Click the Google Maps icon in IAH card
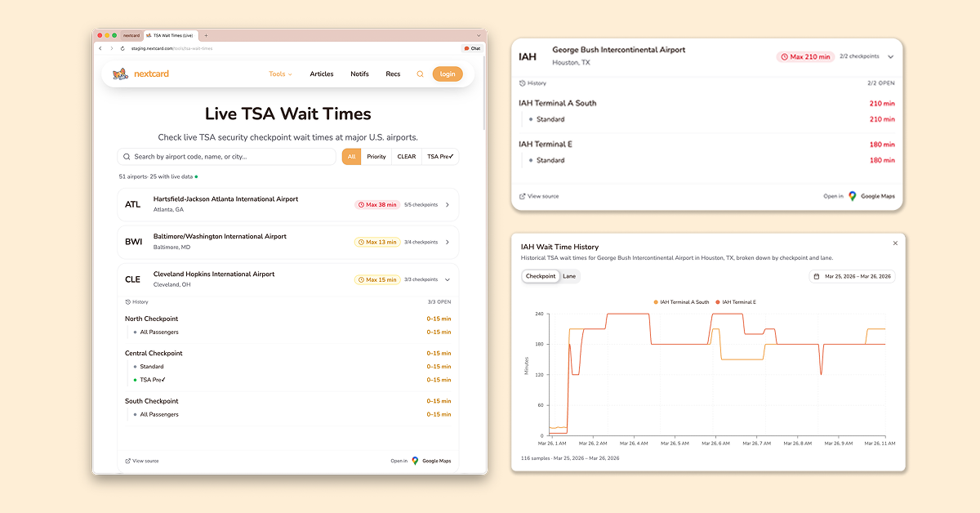Image resolution: width=980 pixels, height=513 pixels. [853, 196]
